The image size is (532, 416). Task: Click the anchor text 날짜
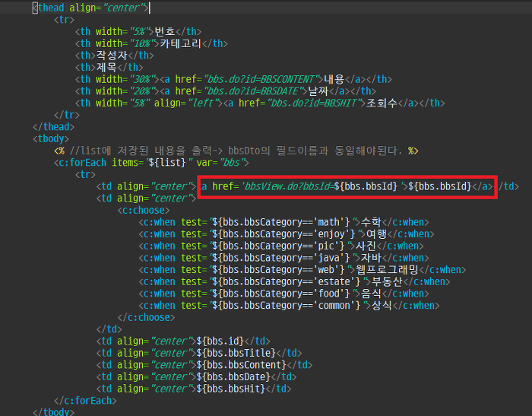[x=318, y=91]
